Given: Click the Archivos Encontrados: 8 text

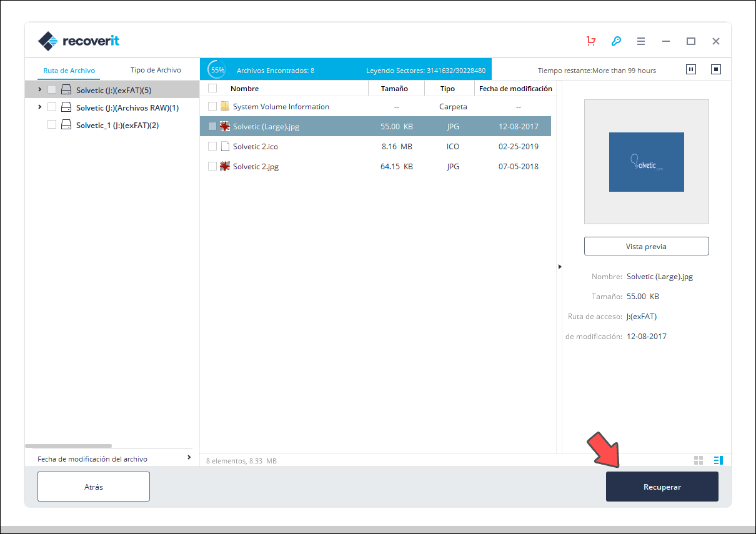Looking at the screenshot, I should pyautogui.click(x=276, y=71).
